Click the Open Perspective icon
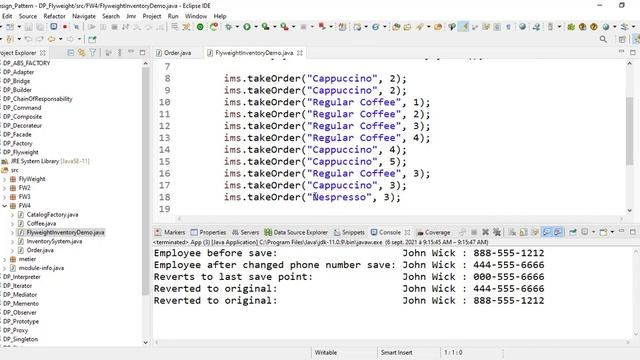 (x=622, y=39)
